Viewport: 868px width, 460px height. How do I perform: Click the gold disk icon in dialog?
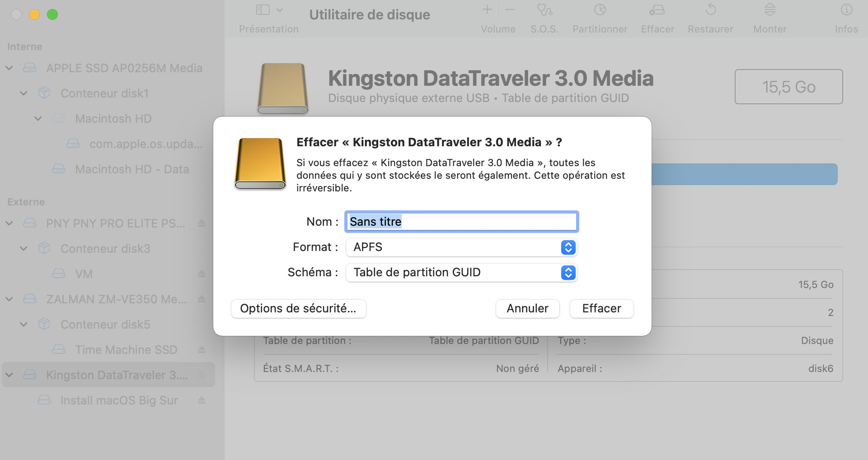pos(260,164)
